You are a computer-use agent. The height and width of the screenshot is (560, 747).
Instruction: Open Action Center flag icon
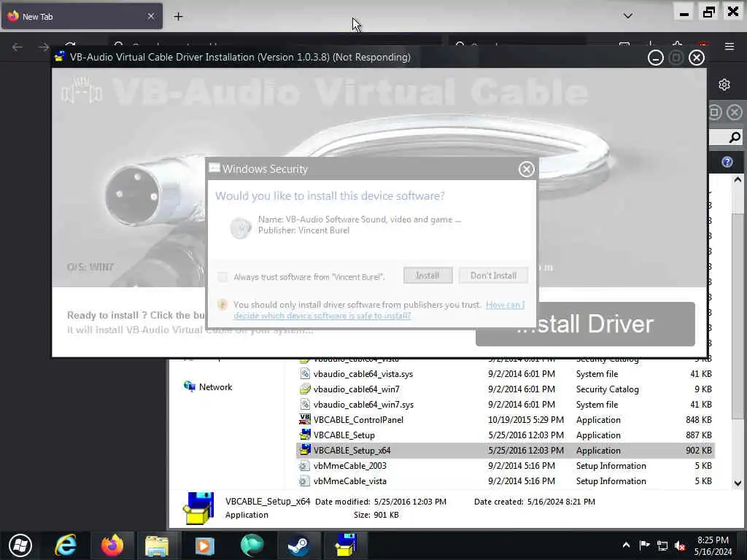pyautogui.click(x=644, y=545)
